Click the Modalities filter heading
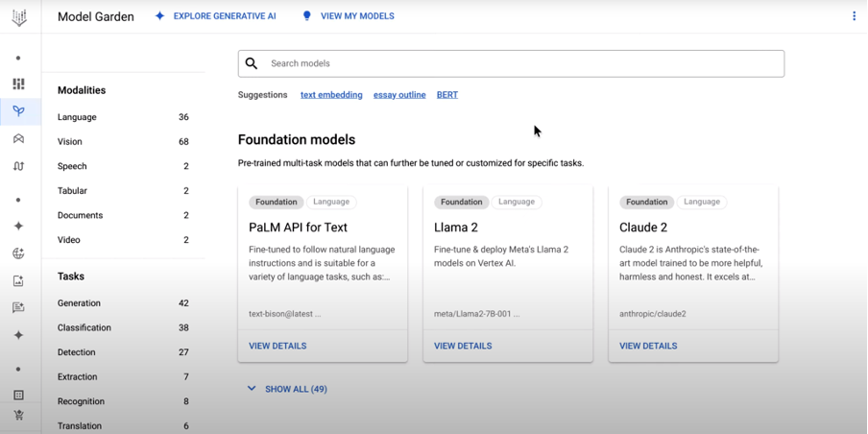The image size is (868, 434). [82, 90]
